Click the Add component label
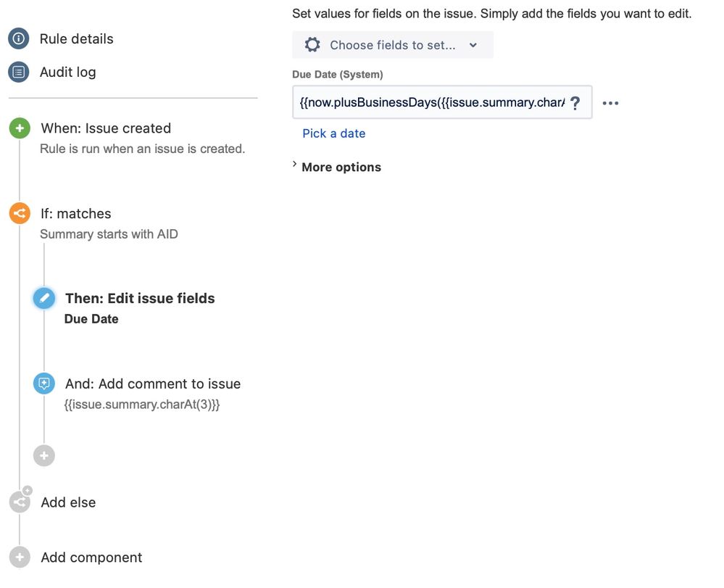724x588 pixels. pyautogui.click(x=91, y=558)
